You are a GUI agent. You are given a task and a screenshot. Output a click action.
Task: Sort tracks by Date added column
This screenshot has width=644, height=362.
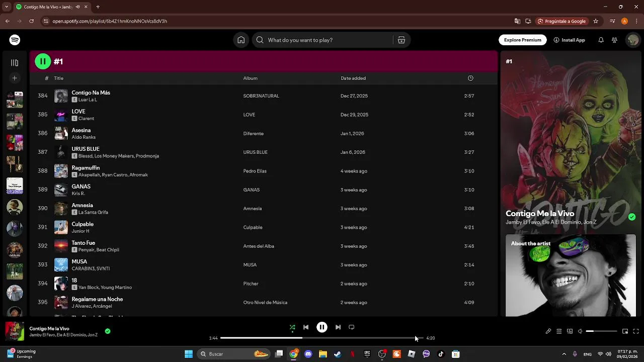click(353, 78)
